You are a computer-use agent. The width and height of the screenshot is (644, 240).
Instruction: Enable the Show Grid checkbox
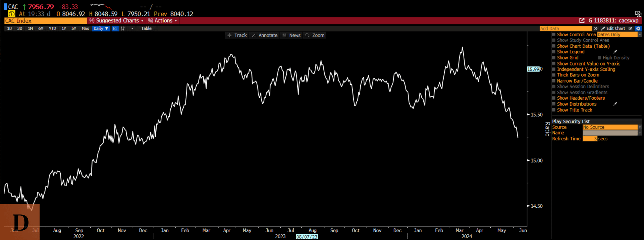pos(554,58)
